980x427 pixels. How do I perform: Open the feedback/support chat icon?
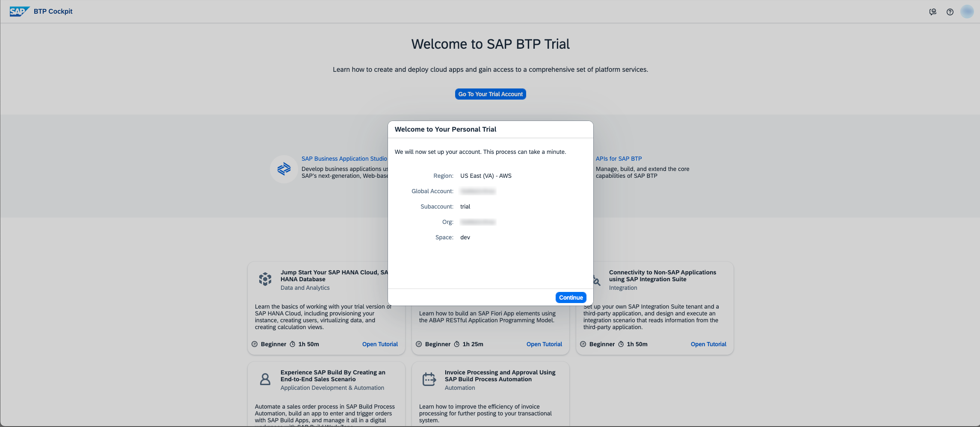click(x=933, y=12)
